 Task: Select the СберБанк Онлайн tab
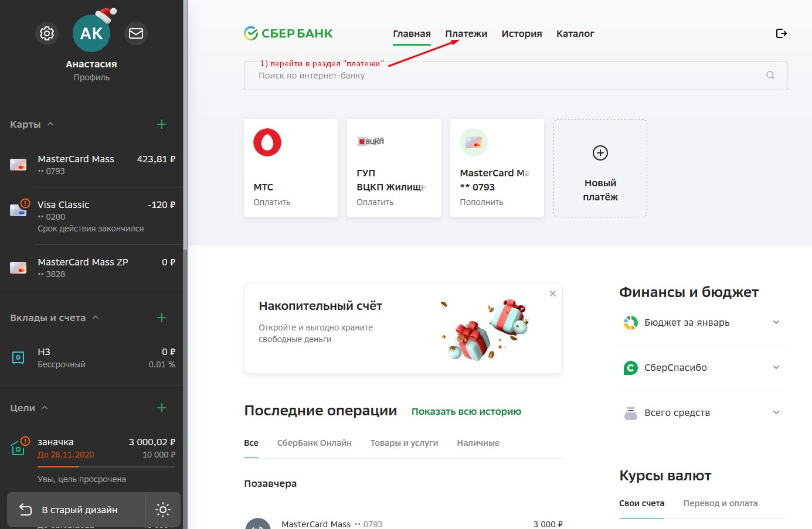click(314, 443)
